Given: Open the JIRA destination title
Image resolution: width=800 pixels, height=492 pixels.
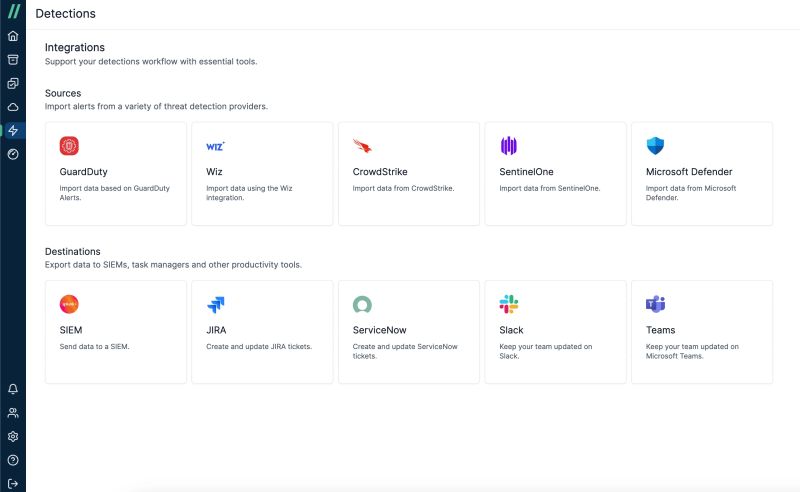Looking at the screenshot, I should (216, 330).
